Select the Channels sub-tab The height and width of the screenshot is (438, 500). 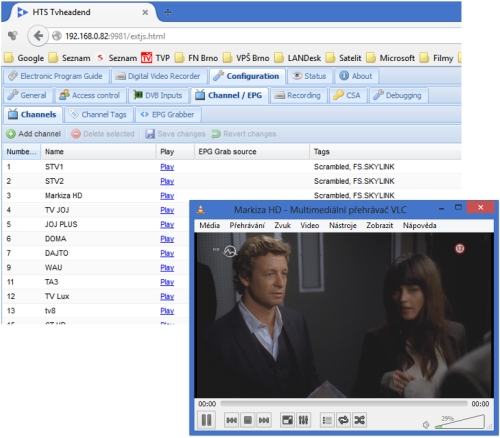[33, 114]
